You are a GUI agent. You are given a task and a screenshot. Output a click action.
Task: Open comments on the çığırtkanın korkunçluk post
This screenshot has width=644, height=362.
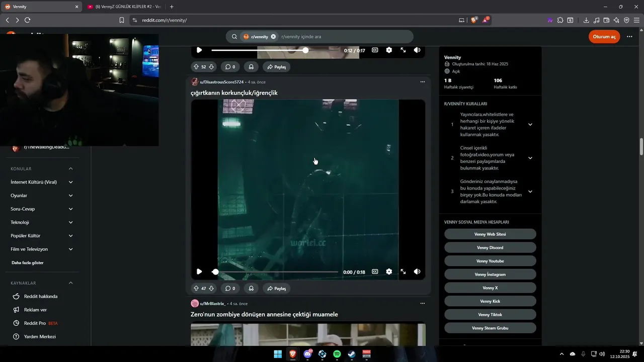click(230, 289)
